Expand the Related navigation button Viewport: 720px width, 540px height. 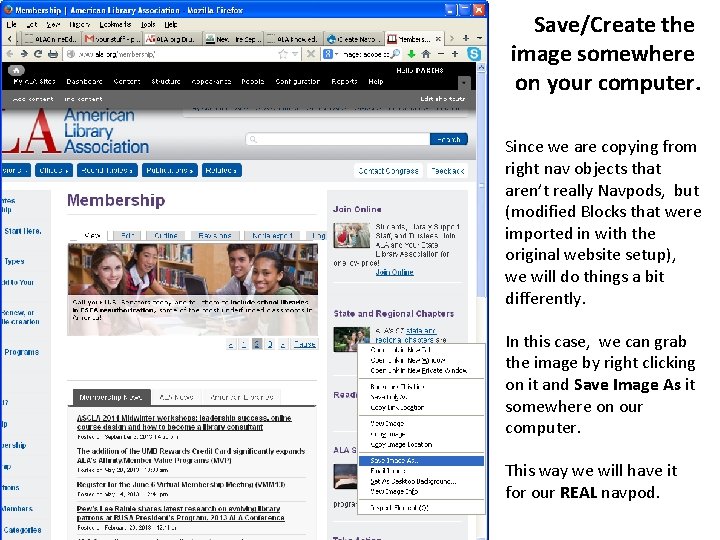pyautogui.click(x=221, y=170)
